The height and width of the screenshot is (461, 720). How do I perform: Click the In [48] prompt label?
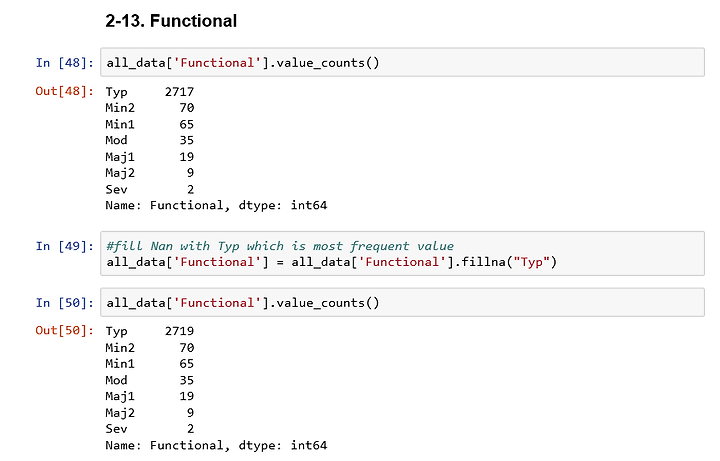(65, 62)
